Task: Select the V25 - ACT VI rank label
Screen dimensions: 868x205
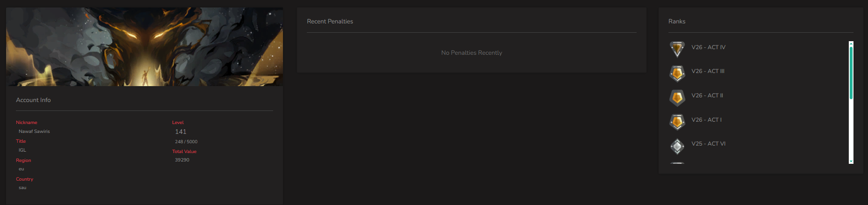Action: pos(708,144)
